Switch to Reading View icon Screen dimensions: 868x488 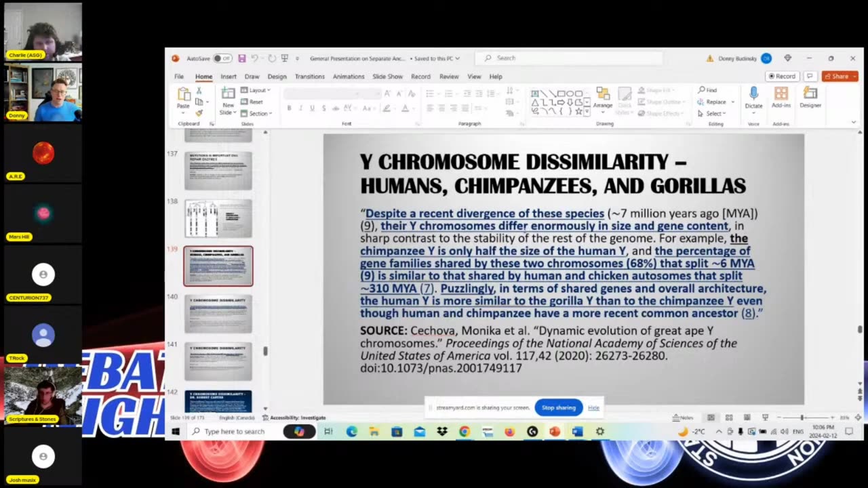click(747, 418)
